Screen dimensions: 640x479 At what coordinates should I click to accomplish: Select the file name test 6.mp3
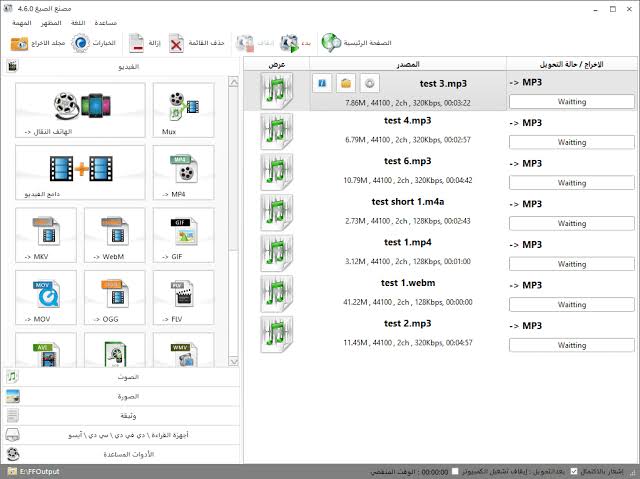(x=408, y=161)
